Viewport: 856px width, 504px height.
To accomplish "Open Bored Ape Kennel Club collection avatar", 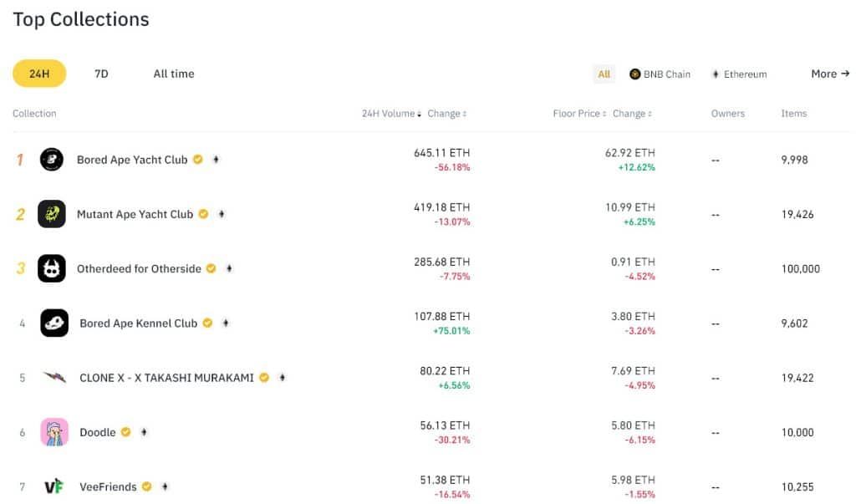I will click(x=54, y=323).
